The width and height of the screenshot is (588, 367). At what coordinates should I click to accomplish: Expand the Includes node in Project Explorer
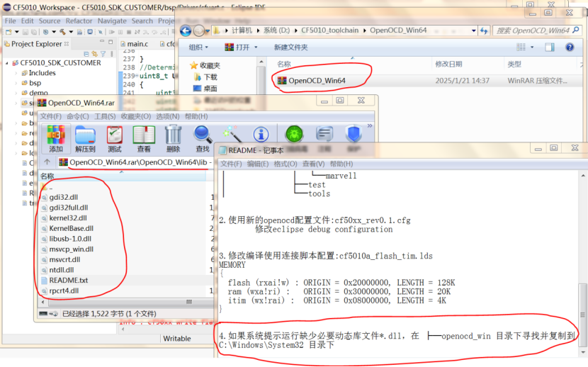16,73
